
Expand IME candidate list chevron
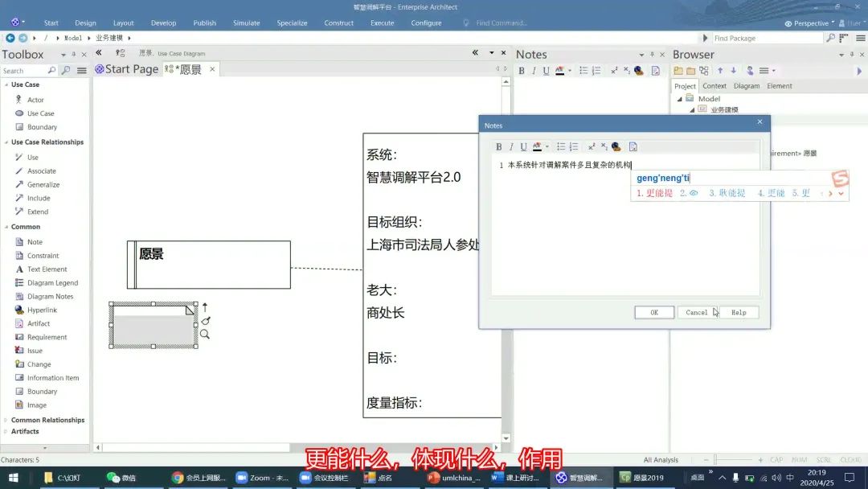tap(841, 193)
